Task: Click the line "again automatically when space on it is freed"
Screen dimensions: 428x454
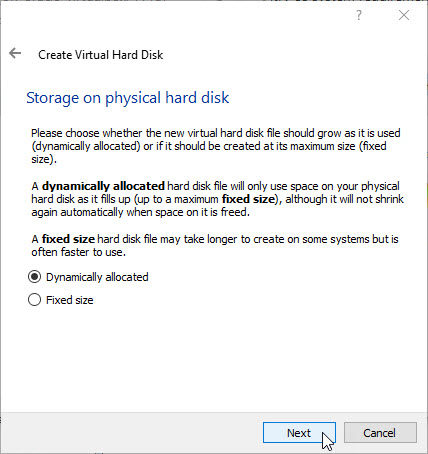Action: (140, 212)
